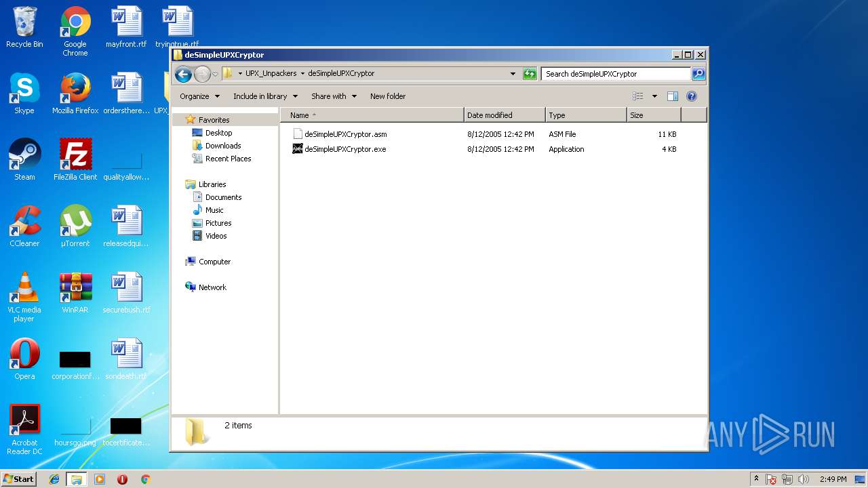Click the Opera desktop icon
The image size is (868, 488).
tap(24, 360)
